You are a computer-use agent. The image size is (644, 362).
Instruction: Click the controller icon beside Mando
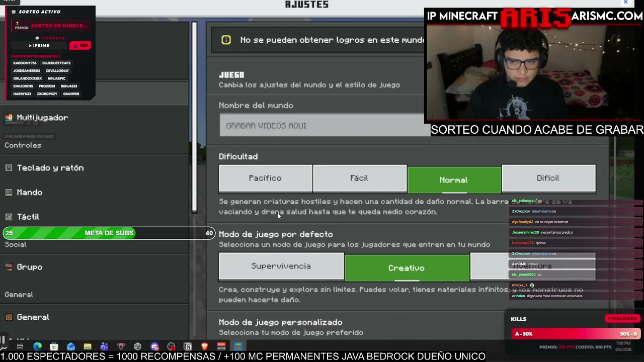pos(9,193)
